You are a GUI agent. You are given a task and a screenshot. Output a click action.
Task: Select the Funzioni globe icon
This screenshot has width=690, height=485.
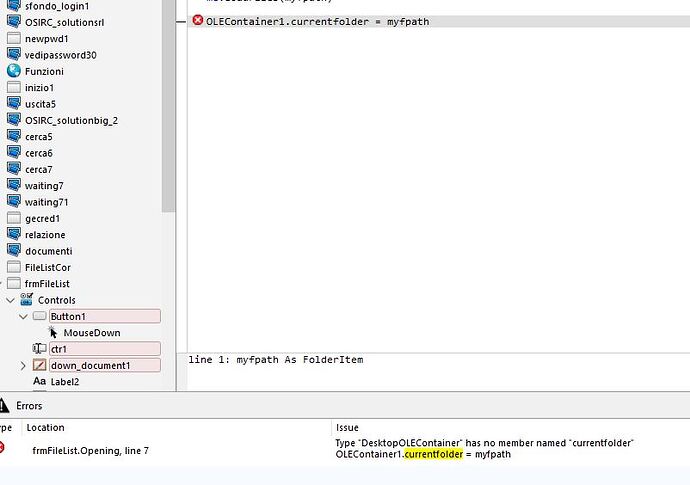14,71
